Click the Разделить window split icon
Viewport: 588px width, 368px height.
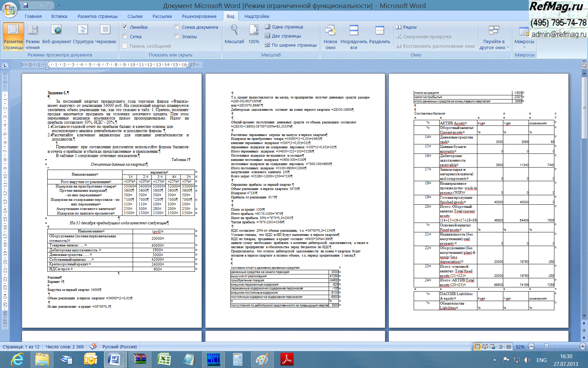[379, 35]
